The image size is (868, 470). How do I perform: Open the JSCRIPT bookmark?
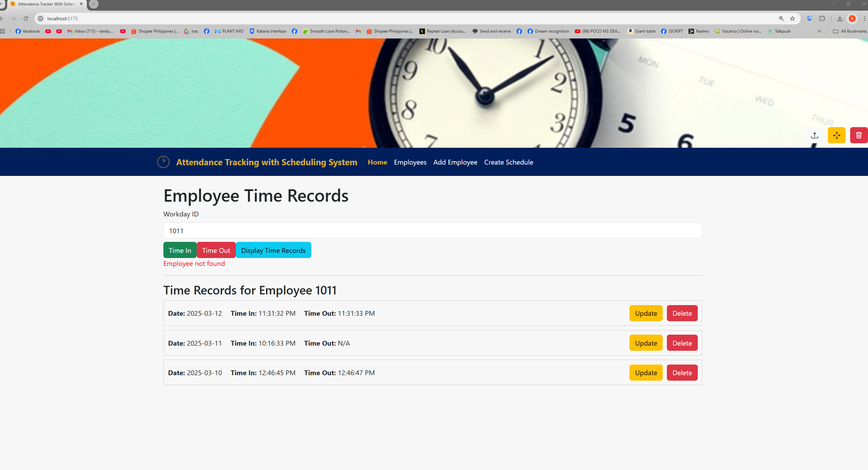click(x=672, y=31)
